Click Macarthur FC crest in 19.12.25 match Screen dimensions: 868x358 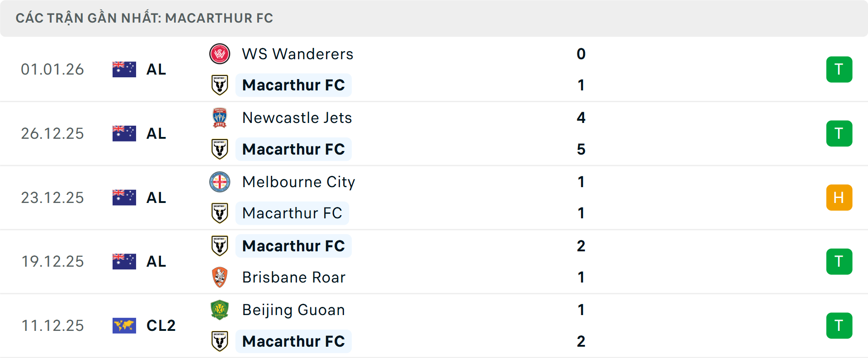[220, 246]
